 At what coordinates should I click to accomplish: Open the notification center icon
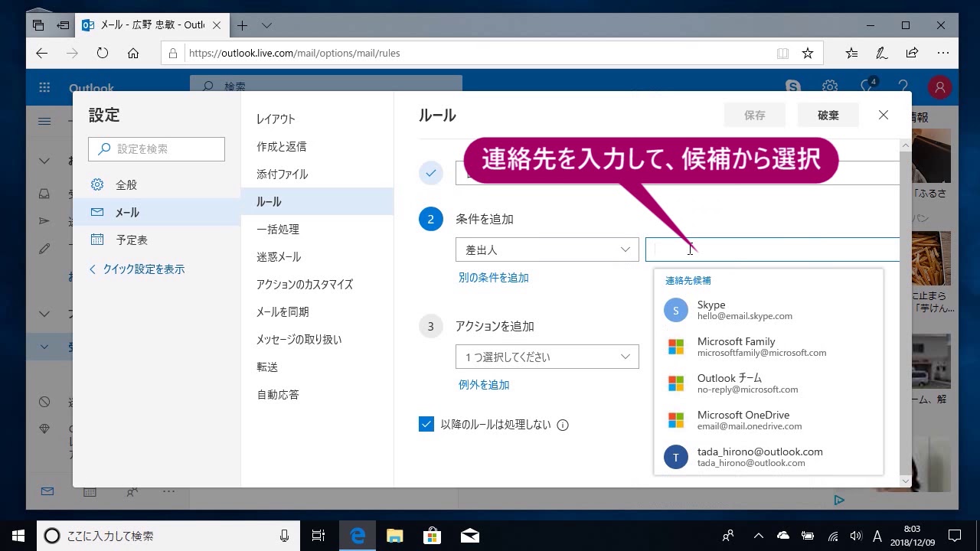coord(955,536)
